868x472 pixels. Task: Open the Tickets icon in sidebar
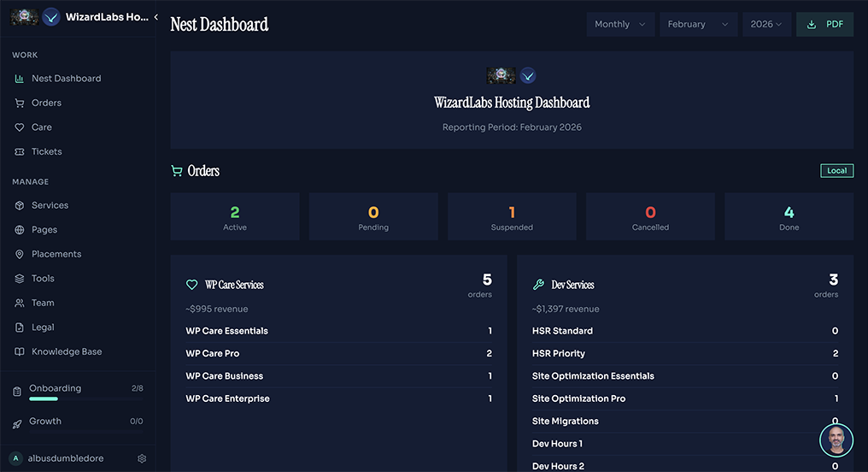pyautogui.click(x=20, y=152)
